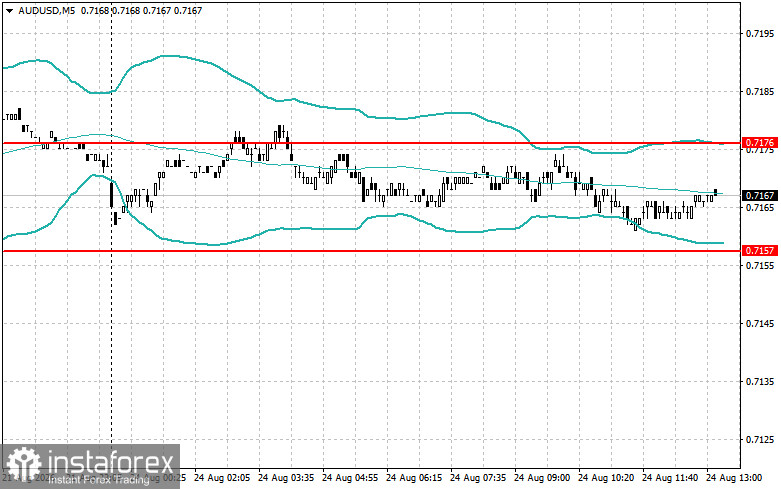
Task: Select the 24 Aug 06:15 time label
Action: 414,478
